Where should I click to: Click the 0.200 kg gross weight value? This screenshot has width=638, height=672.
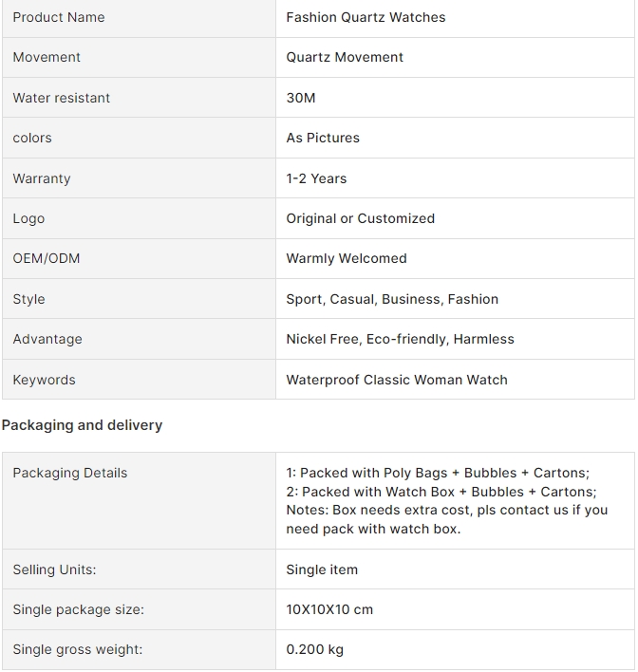click(314, 650)
